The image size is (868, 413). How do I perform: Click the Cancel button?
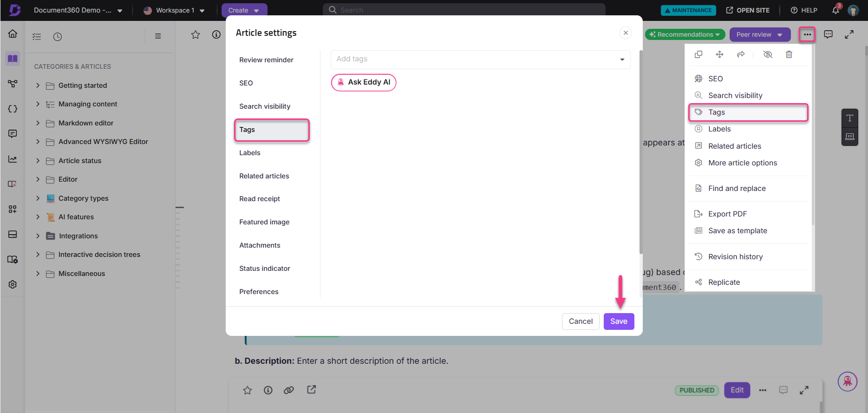(581, 321)
